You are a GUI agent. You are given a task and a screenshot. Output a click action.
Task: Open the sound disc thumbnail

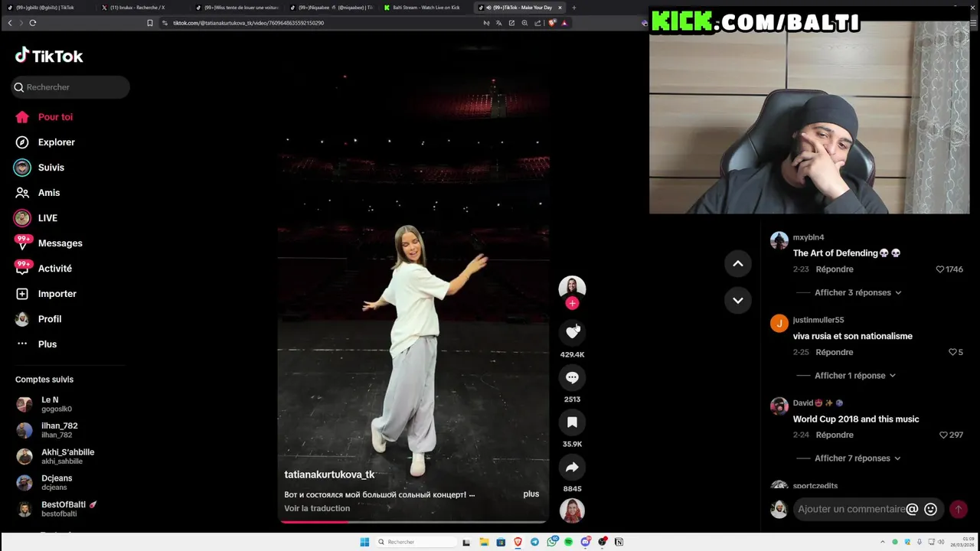point(572,510)
